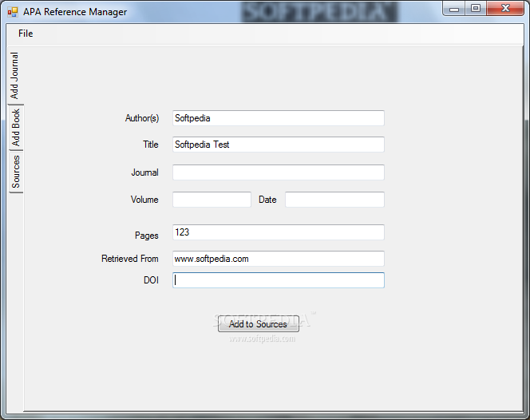Click the Retrieved From field
This screenshot has height=420, width=530.
pos(279,259)
